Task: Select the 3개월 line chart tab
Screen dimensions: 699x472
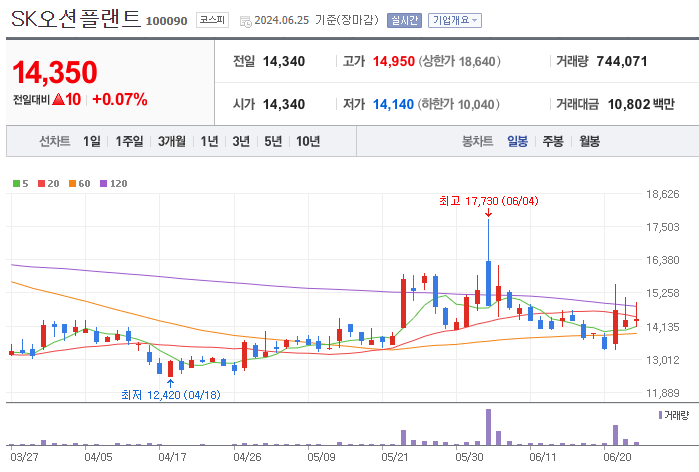Action: pyautogui.click(x=172, y=141)
